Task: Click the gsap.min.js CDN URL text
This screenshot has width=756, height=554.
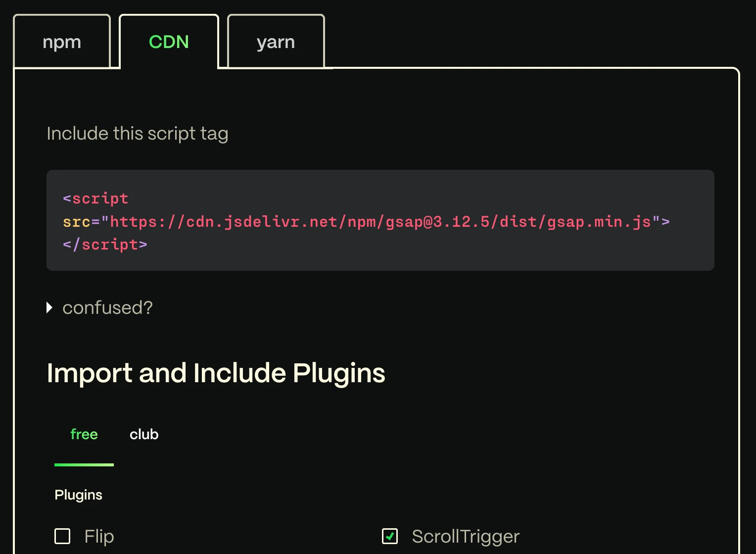Action: point(380,222)
